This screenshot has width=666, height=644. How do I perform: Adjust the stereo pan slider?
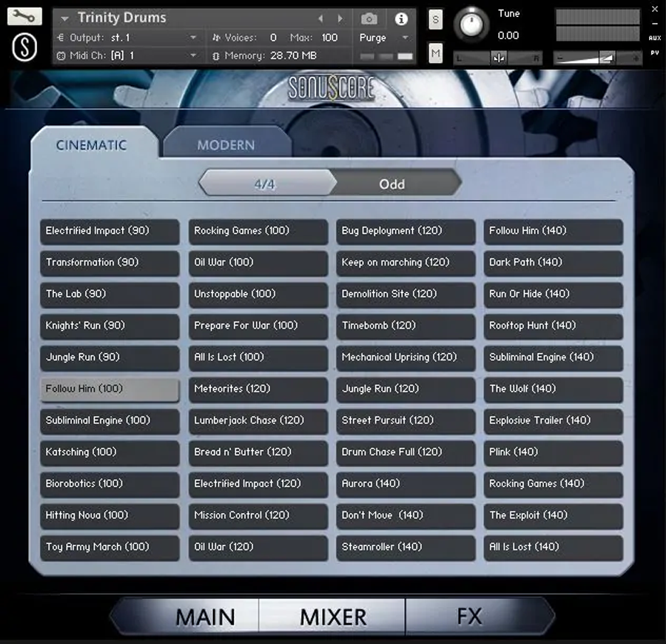[498, 58]
